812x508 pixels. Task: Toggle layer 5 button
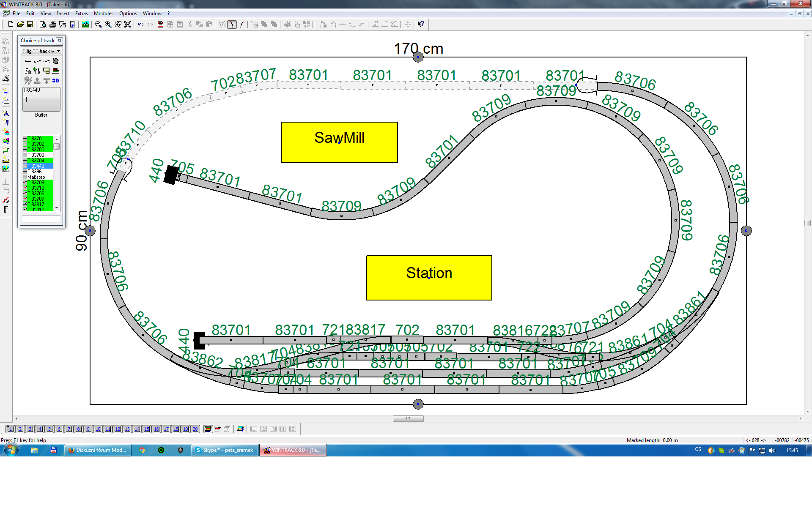49,429
